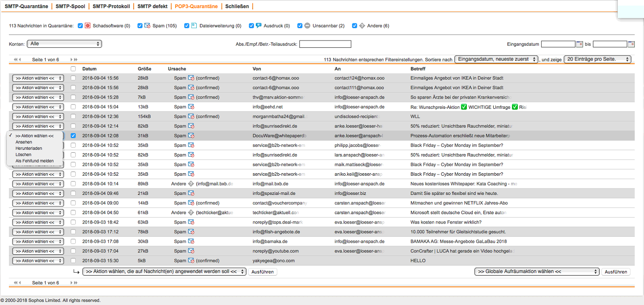
Task: Go to first page using bottom pager
Action: [15, 283]
